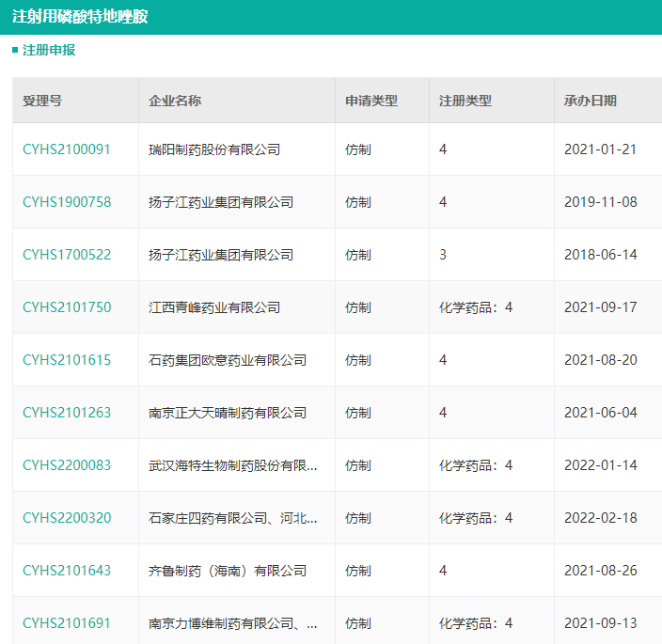Select truncated company cell 武汉海特生物制药股份有限...
This screenshot has height=644, width=662.
click(232, 465)
